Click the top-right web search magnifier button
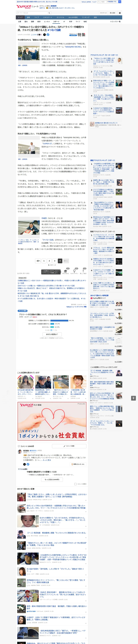Screen dimensions: 138x644 click(120, 2)
